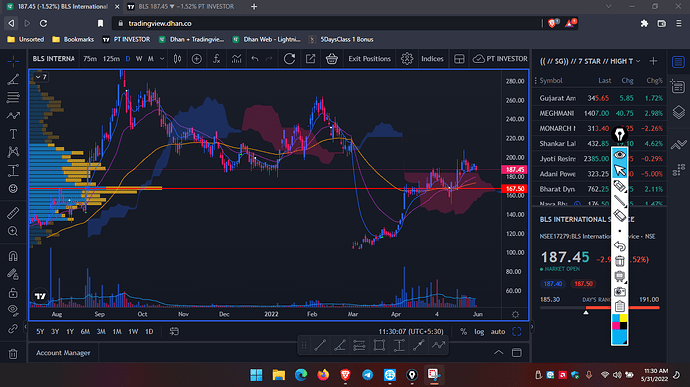Viewport: 690px width, 387px height.
Task: Click the browser address bar tradingview.dhan.co
Action: click(x=326, y=23)
